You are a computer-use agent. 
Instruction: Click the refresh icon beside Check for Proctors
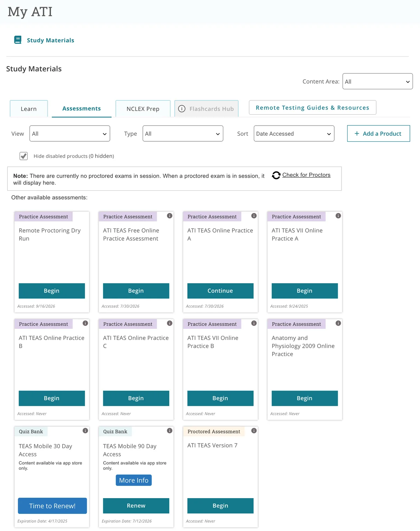(276, 175)
